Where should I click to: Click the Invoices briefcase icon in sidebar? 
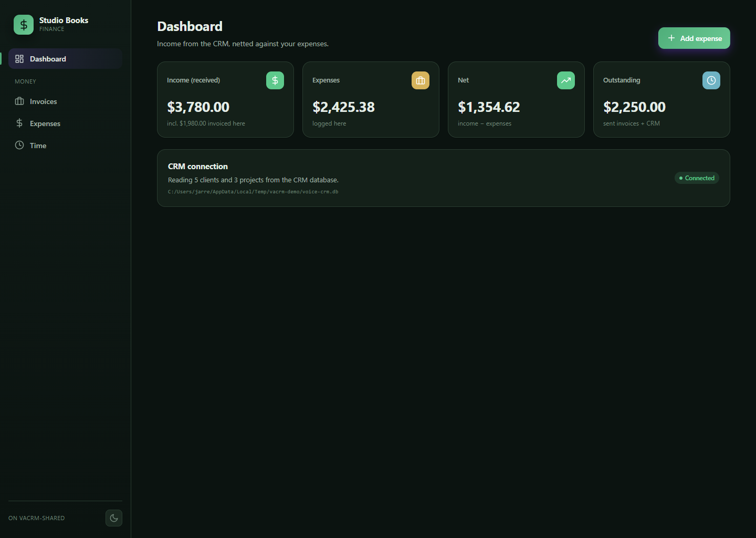point(19,101)
